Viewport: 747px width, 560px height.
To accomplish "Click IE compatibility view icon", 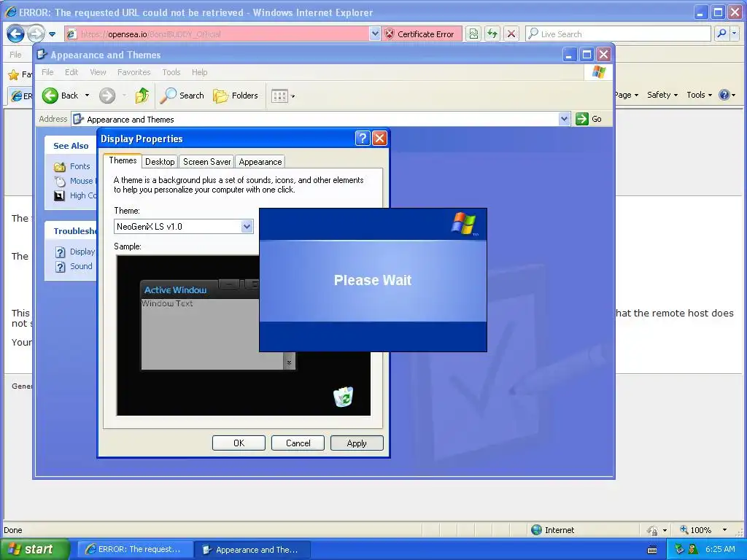I will [473, 34].
